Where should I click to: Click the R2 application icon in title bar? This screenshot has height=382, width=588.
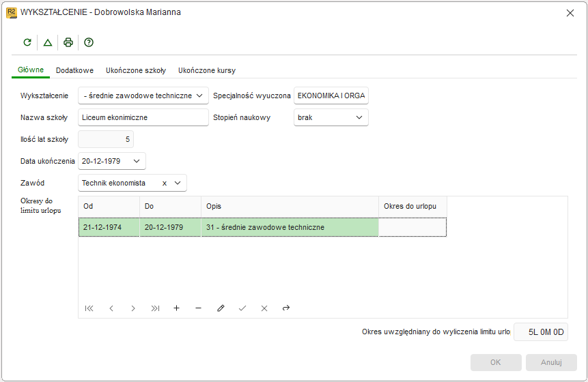[11, 12]
